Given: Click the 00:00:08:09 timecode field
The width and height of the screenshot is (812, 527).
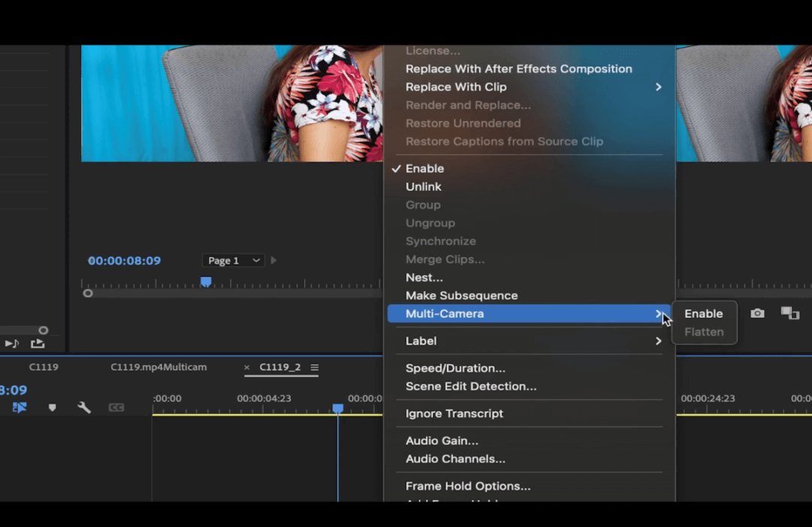Looking at the screenshot, I should (124, 260).
